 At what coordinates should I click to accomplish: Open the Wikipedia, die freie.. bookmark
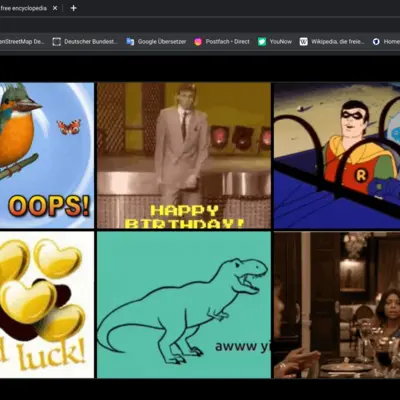pyautogui.click(x=332, y=42)
